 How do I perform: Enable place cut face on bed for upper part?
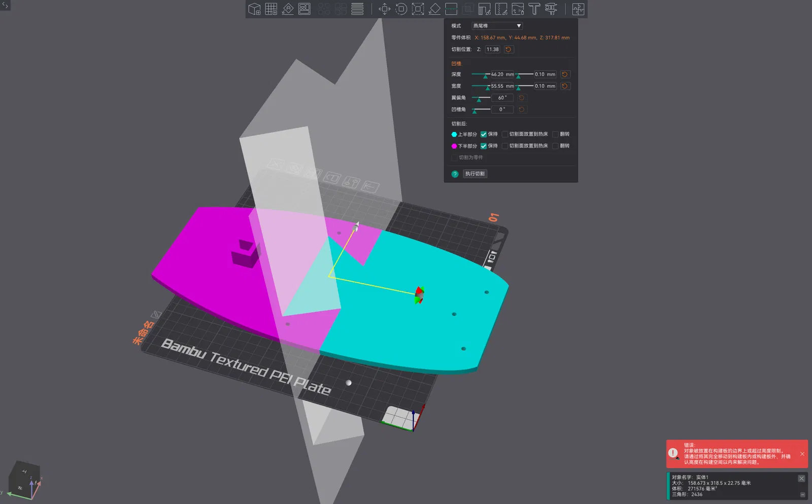505,135
